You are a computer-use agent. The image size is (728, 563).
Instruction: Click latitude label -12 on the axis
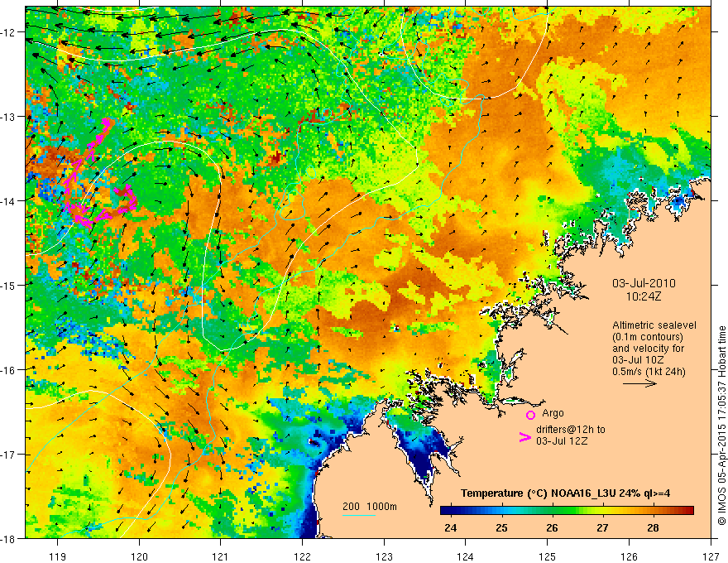pos(8,32)
